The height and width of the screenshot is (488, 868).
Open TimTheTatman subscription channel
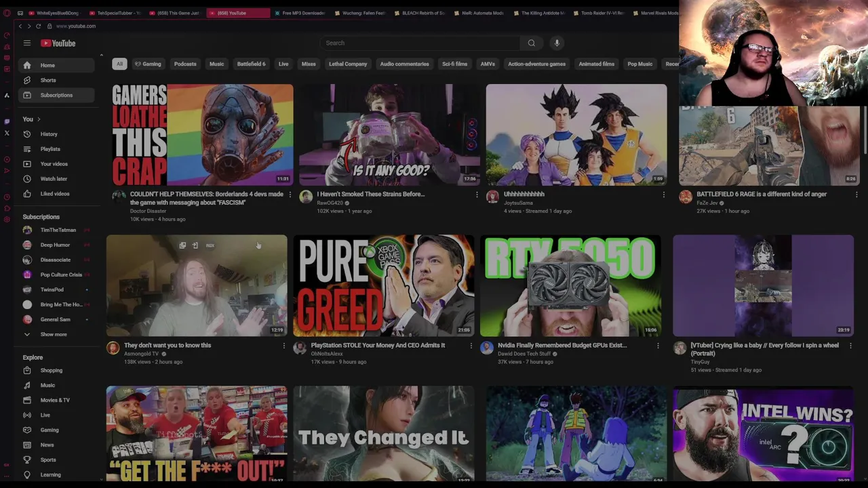pyautogui.click(x=57, y=230)
